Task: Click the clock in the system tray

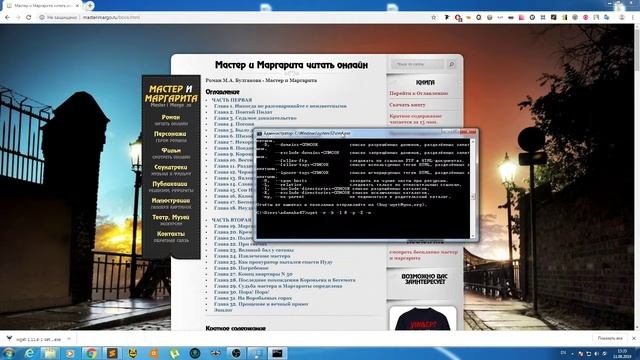Action: pos(622,353)
